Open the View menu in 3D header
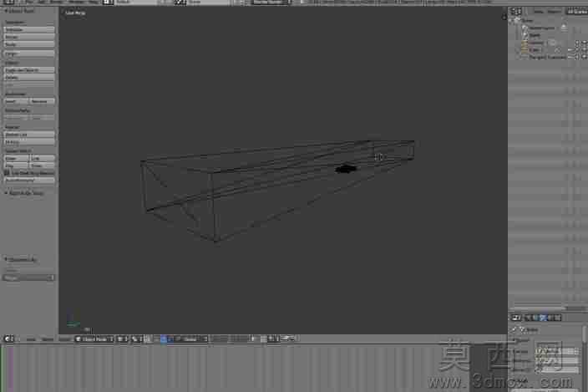Image resolution: width=588 pixels, height=392 pixels. point(31,339)
